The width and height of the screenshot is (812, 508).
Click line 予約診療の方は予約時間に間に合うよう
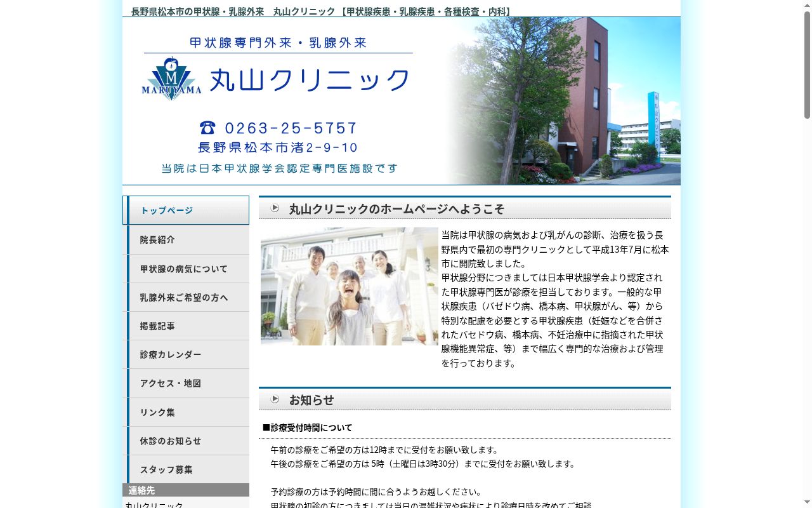tap(376, 491)
